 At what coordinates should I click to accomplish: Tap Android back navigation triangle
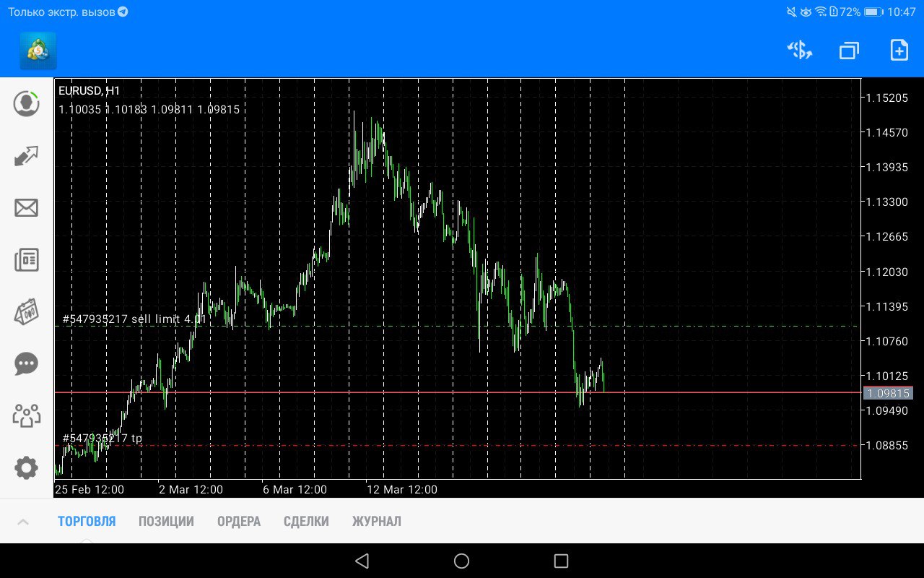click(x=362, y=561)
